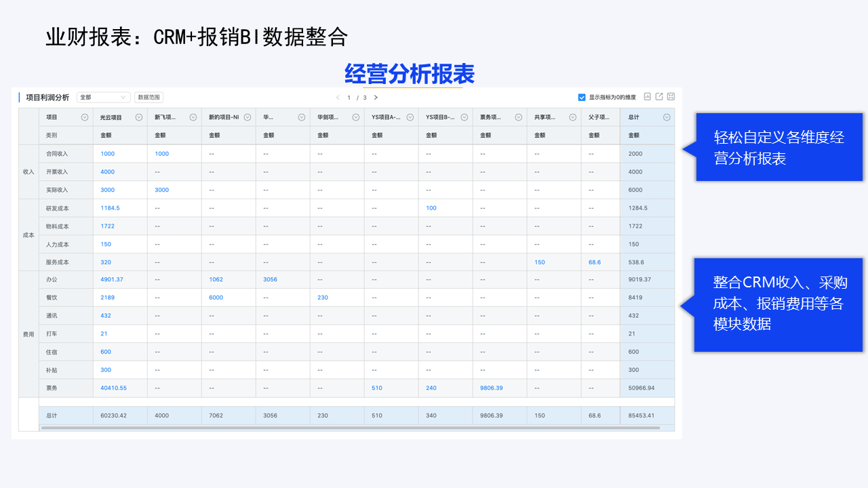Go to previous page arrow
Screen dimensions: 868x488
(338, 98)
